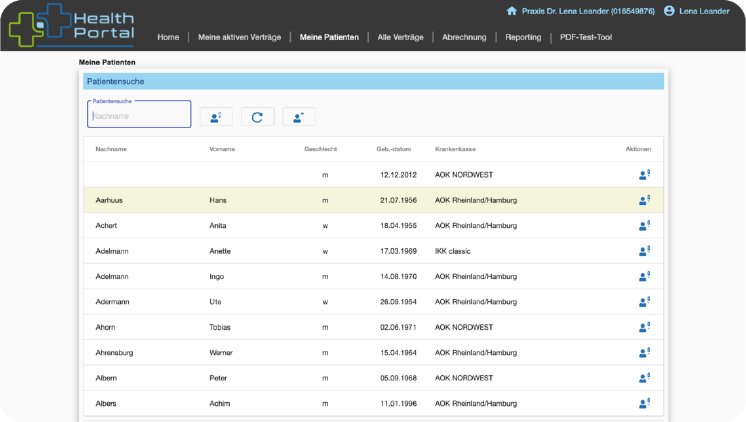Click action icon in Achim Albers row
This screenshot has height=422, width=746.
point(644,404)
